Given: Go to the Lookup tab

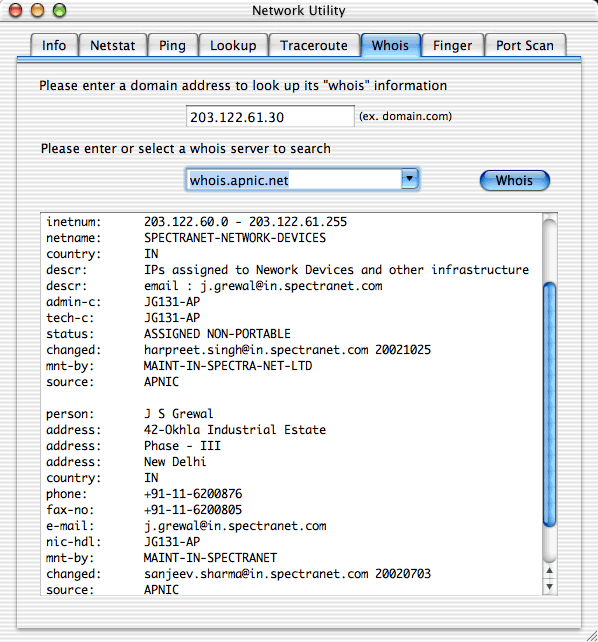Looking at the screenshot, I should 233,45.
